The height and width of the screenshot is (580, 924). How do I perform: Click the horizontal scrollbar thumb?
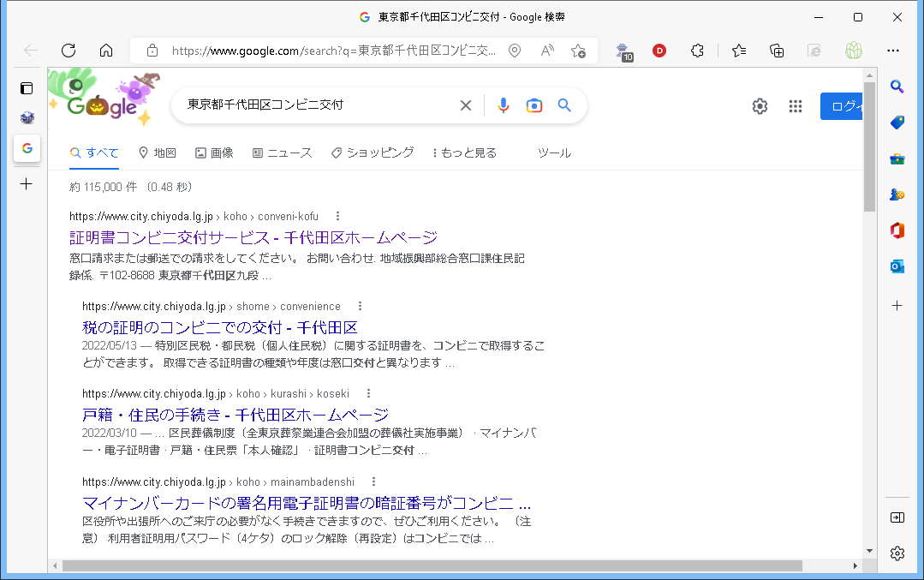click(x=432, y=565)
